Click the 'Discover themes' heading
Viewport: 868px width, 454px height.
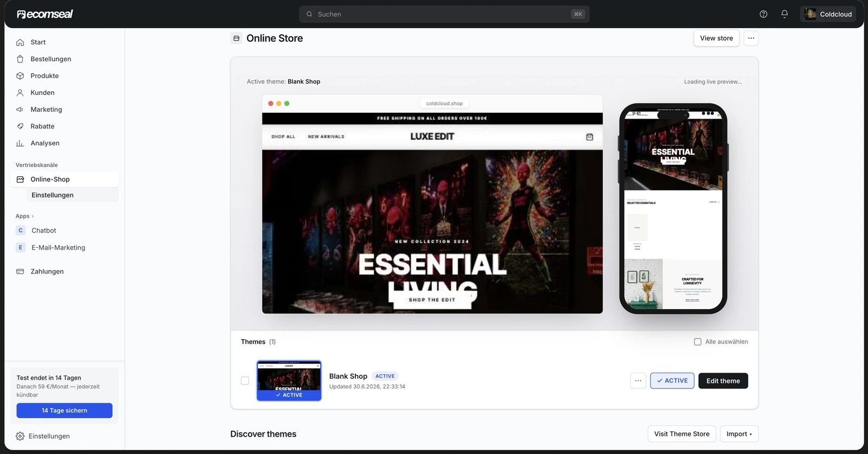pos(263,434)
